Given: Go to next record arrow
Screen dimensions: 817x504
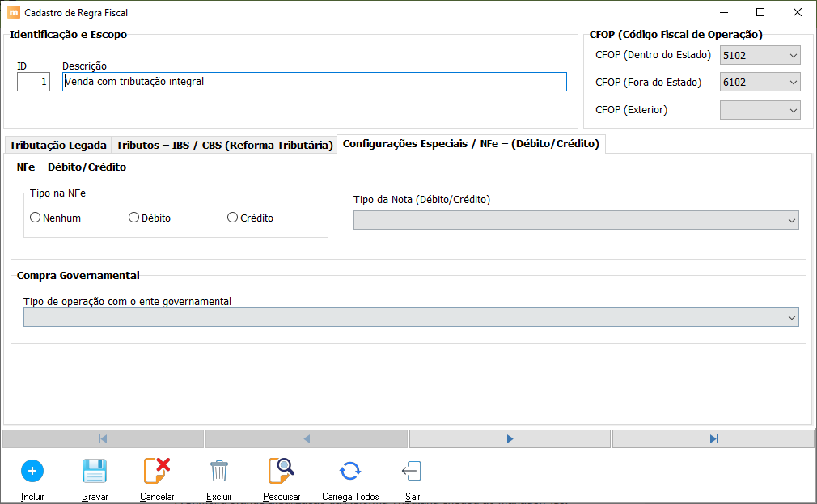Looking at the screenshot, I should point(510,438).
